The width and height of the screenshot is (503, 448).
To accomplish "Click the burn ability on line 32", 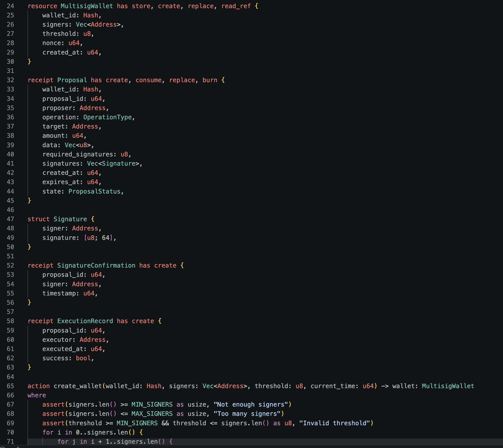I will tap(210, 80).
